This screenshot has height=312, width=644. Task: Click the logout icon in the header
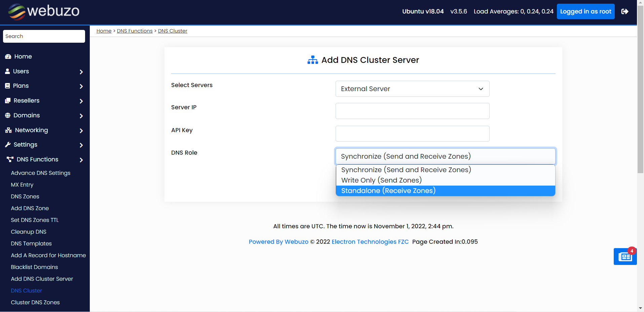click(624, 11)
